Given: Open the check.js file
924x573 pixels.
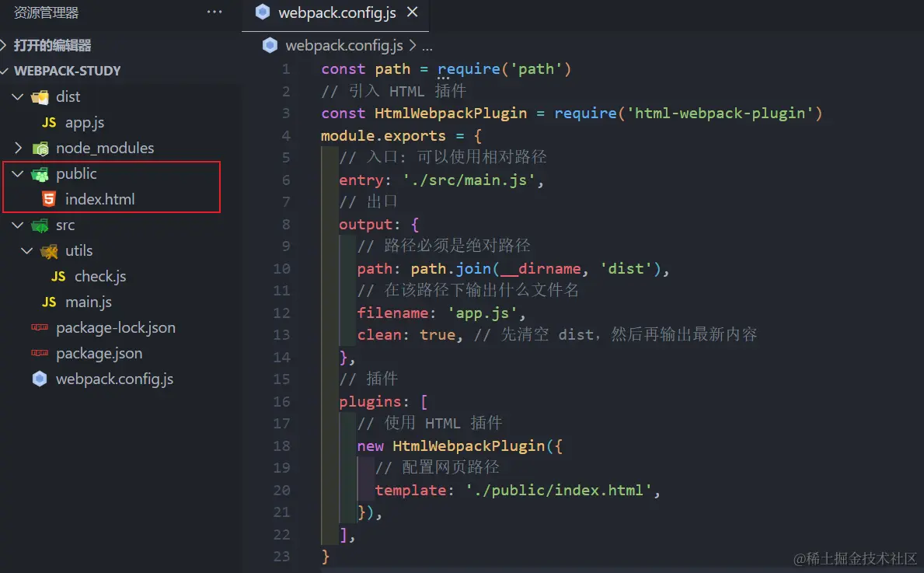Looking at the screenshot, I should (x=100, y=277).
